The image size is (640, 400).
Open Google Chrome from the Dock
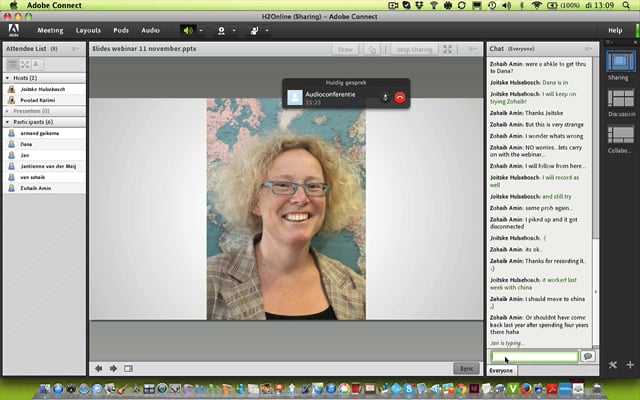coord(462,388)
